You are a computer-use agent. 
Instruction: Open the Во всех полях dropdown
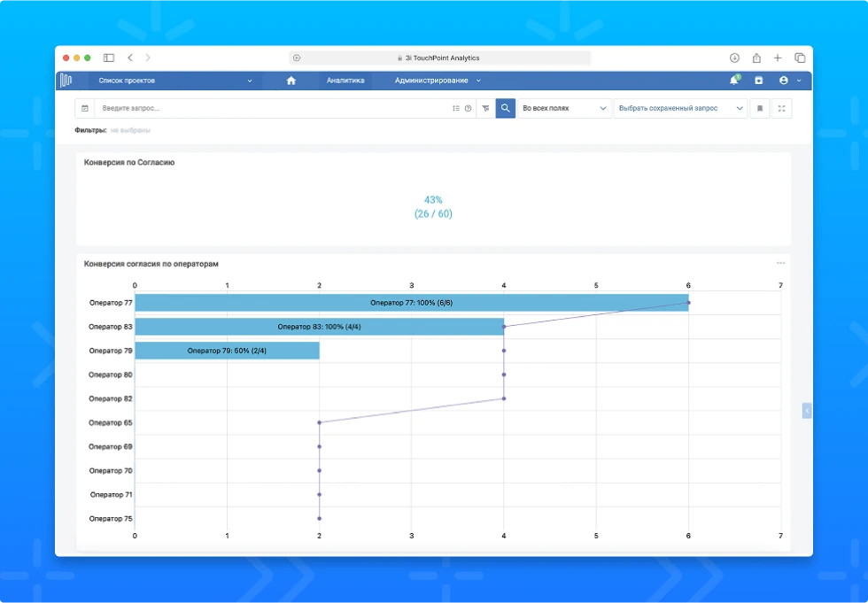click(564, 108)
